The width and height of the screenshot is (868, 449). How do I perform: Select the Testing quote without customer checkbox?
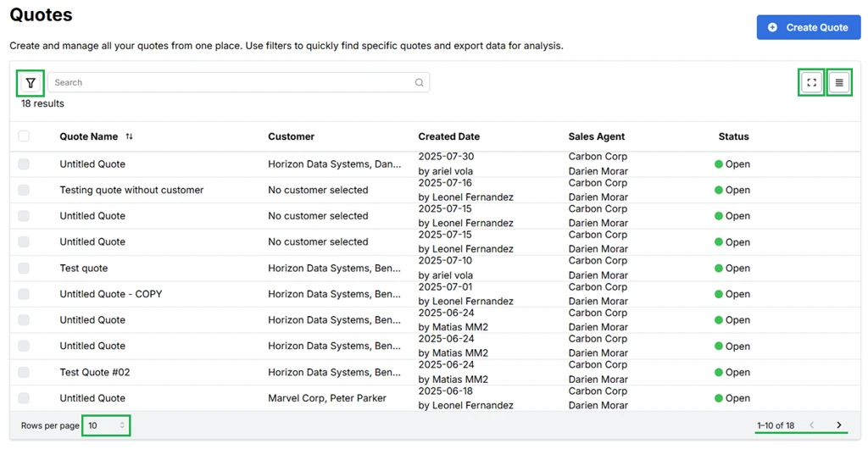(24, 190)
